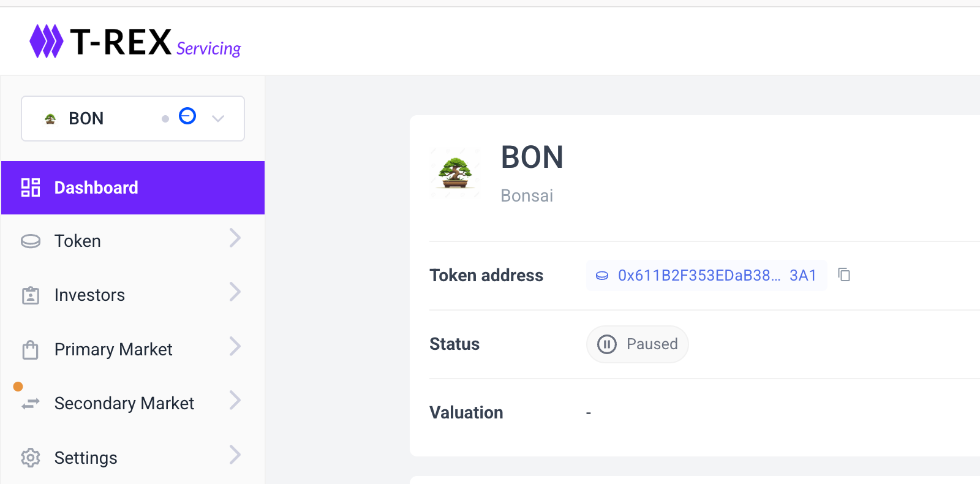This screenshot has height=484, width=980.
Task: Expand the Secondary Market chevron
Action: [235, 401]
